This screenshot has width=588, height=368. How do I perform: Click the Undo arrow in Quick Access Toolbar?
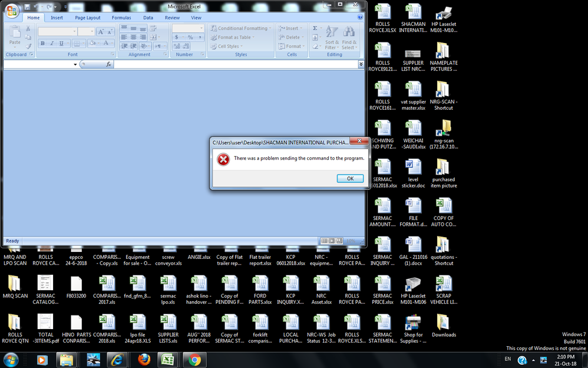pos(36,6)
